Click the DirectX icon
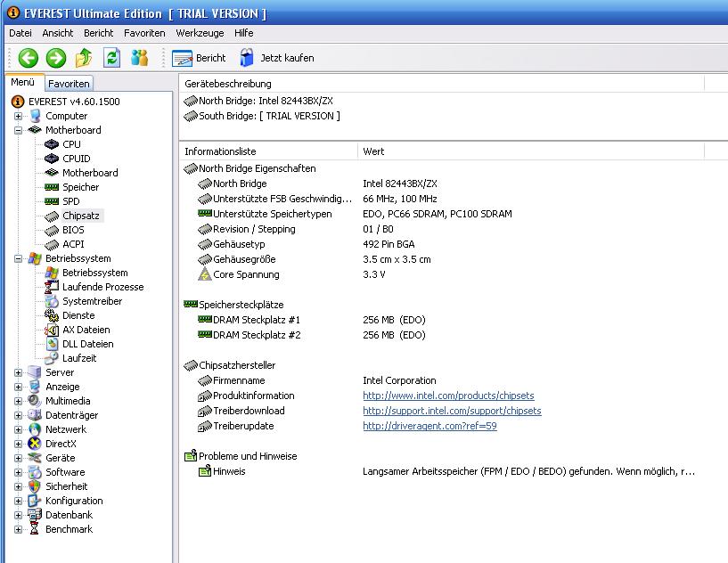 click(35, 444)
